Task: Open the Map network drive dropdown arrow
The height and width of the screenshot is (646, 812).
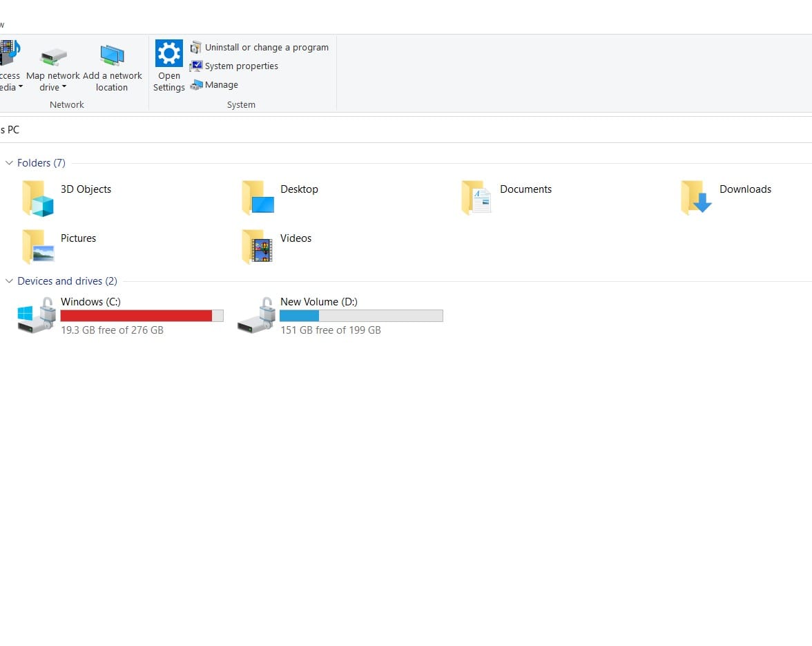Action: [x=64, y=88]
